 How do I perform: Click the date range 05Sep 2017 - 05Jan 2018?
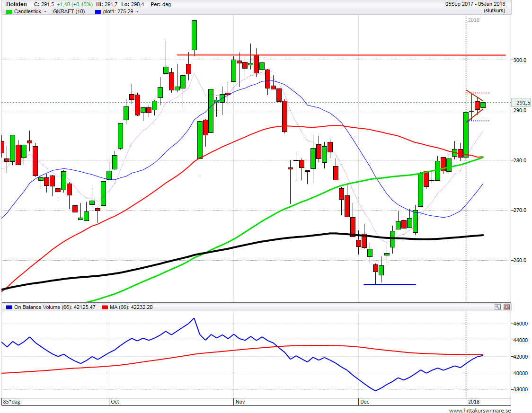coord(475,4)
